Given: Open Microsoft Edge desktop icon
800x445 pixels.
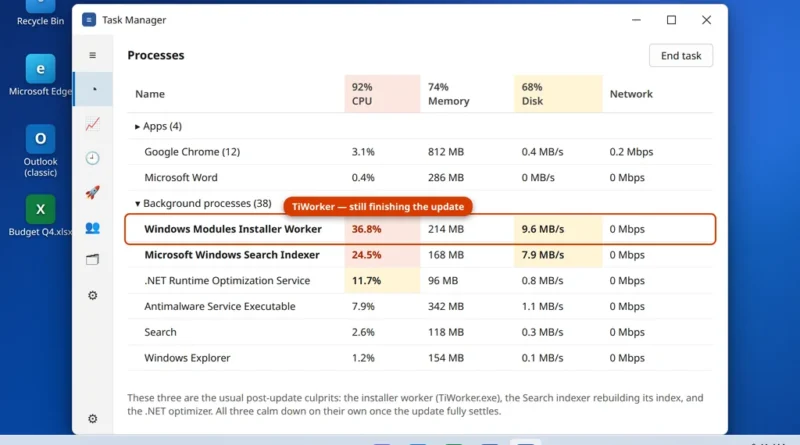Looking at the screenshot, I should point(40,76).
